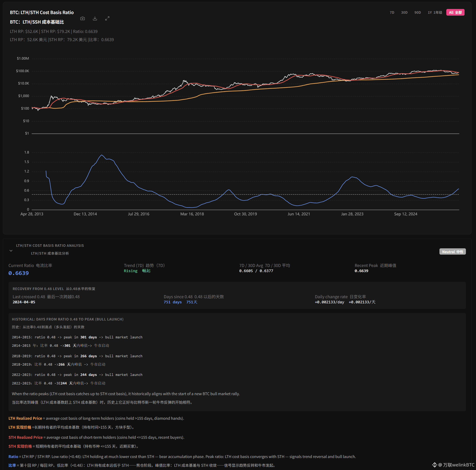Screen dimensions: 476x470
Task: Click the Apr 28, 2013 axis date
Action: (32, 214)
